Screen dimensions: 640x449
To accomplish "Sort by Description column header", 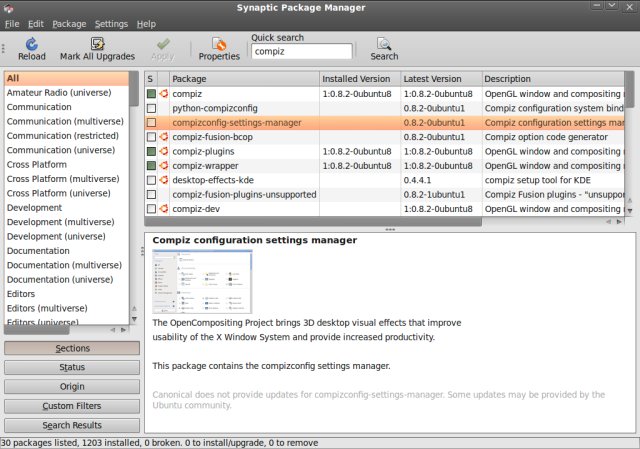I will pos(553,79).
